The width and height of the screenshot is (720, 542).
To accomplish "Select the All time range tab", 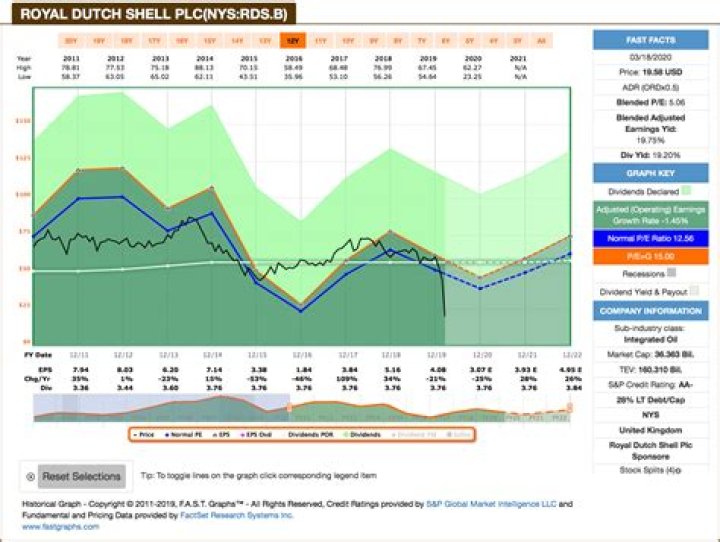I will pos(541,41).
